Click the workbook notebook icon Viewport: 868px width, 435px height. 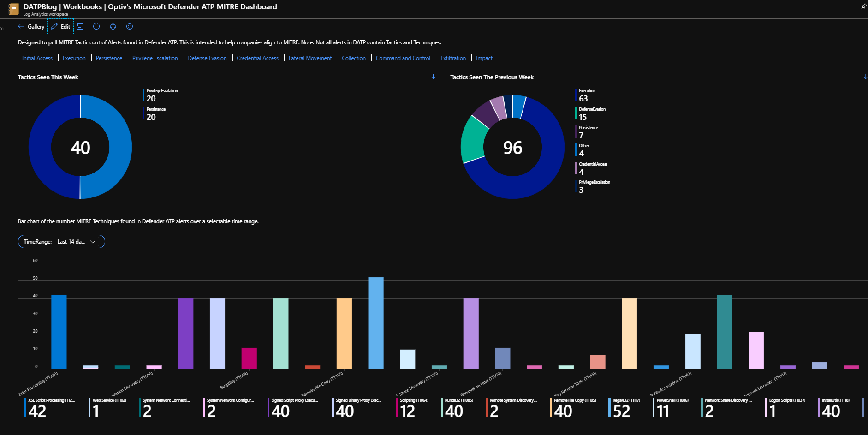click(x=14, y=9)
